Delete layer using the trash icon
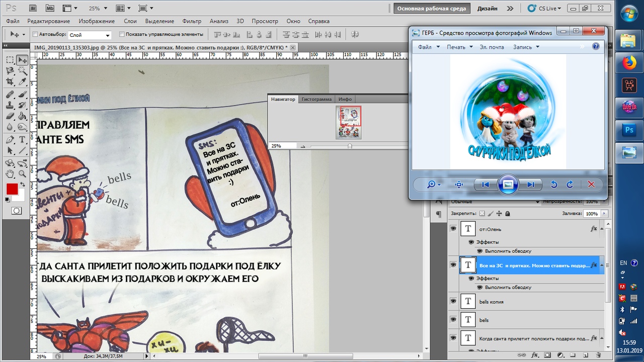 [599, 355]
